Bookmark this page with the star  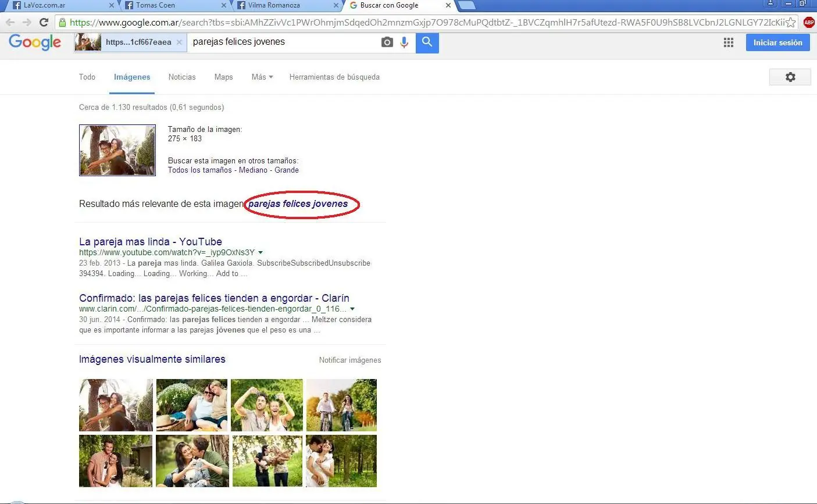tap(791, 22)
